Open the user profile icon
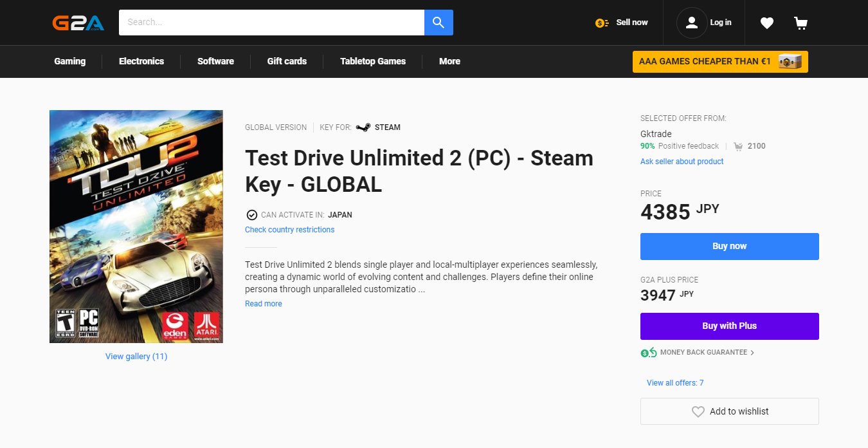This screenshot has height=448, width=868. [x=692, y=23]
